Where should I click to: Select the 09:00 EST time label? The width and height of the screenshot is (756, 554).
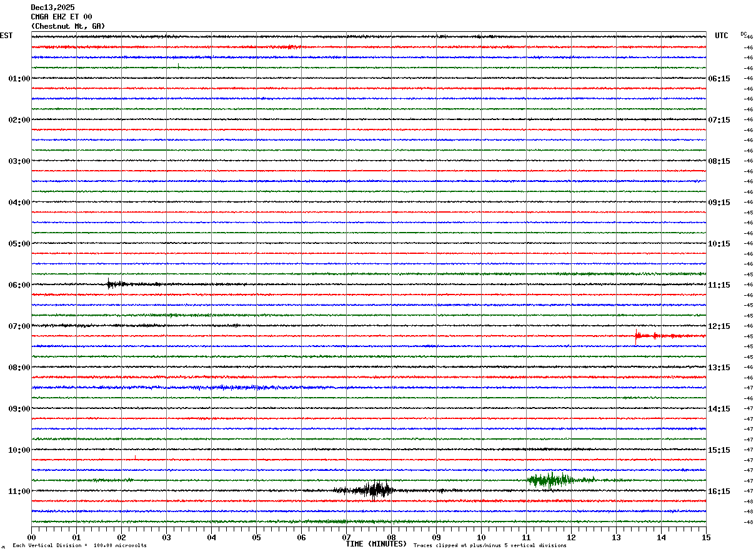[19, 409]
